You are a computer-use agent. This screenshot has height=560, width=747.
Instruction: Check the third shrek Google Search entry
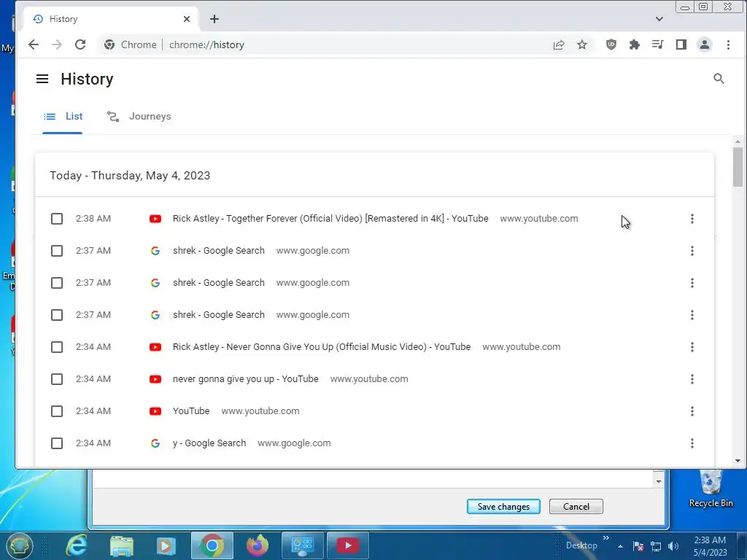[57, 315]
